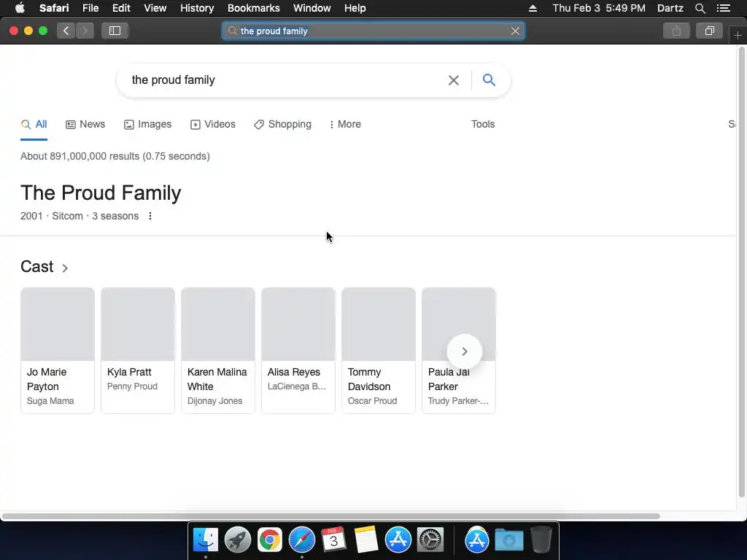Expand the Cast section arrow

[x=65, y=268]
